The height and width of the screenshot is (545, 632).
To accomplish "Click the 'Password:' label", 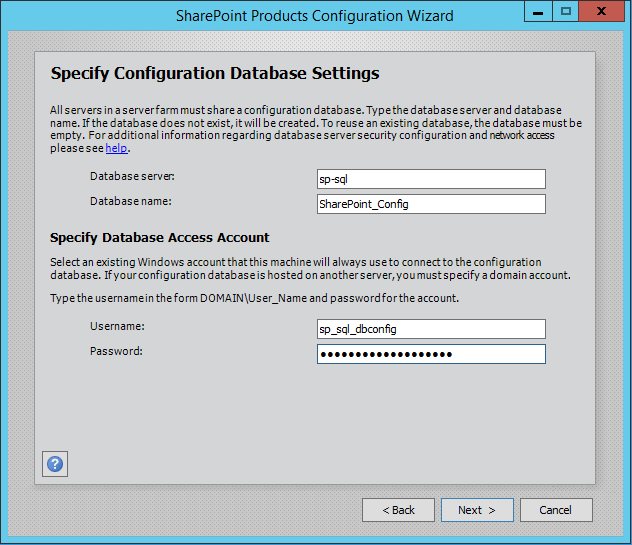I will point(116,351).
